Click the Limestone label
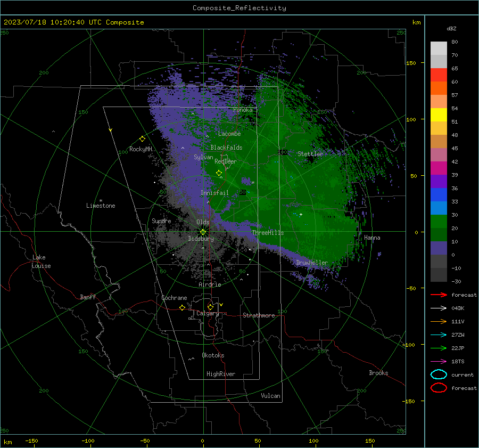The width and height of the screenshot is (479, 448). click(x=101, y=206)
